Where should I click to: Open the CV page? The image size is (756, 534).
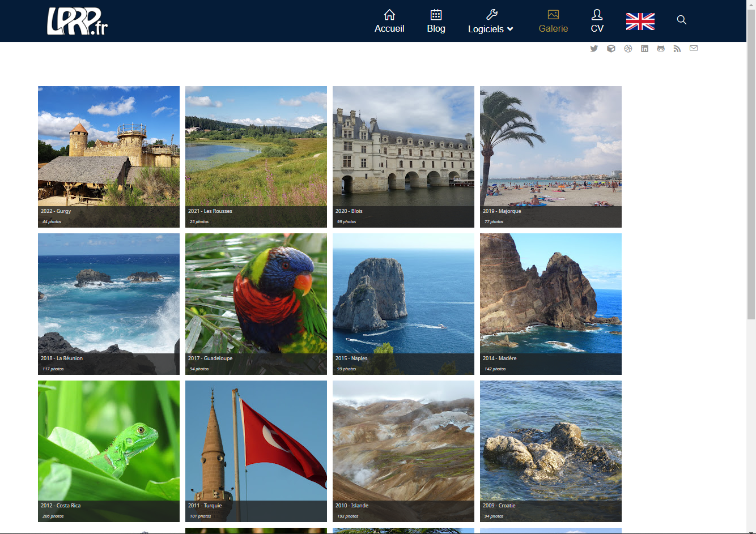[x=597, y=22]
